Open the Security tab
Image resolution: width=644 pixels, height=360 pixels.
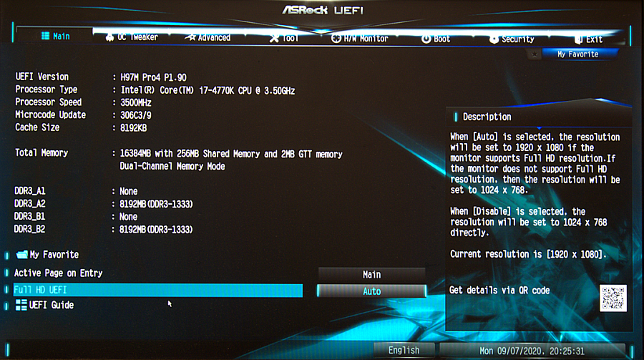tap(512, 39)
